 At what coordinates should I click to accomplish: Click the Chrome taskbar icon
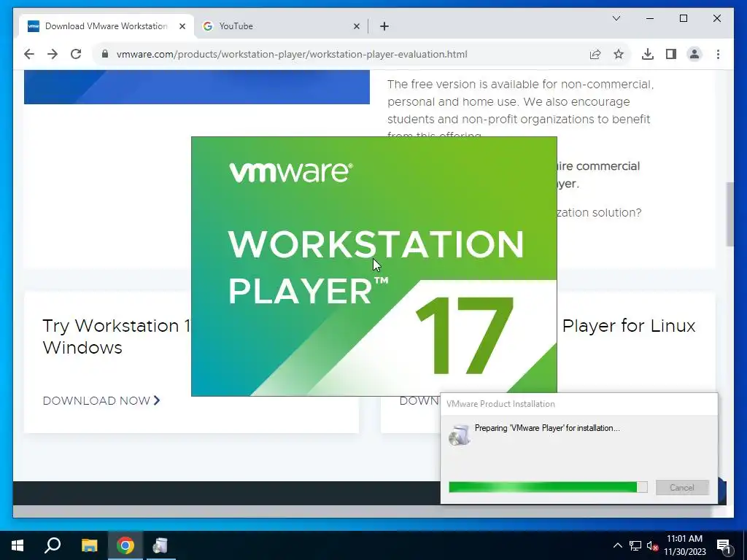point(125,545)
